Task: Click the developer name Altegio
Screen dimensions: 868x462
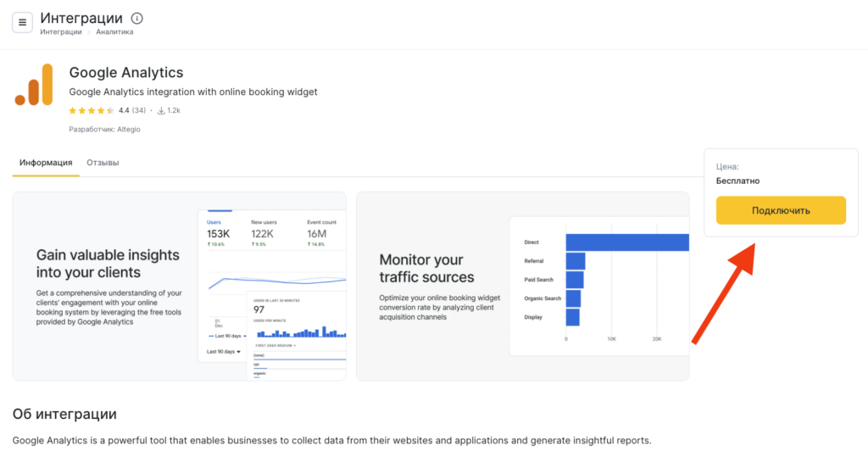Action: click(x=129, y=130)
